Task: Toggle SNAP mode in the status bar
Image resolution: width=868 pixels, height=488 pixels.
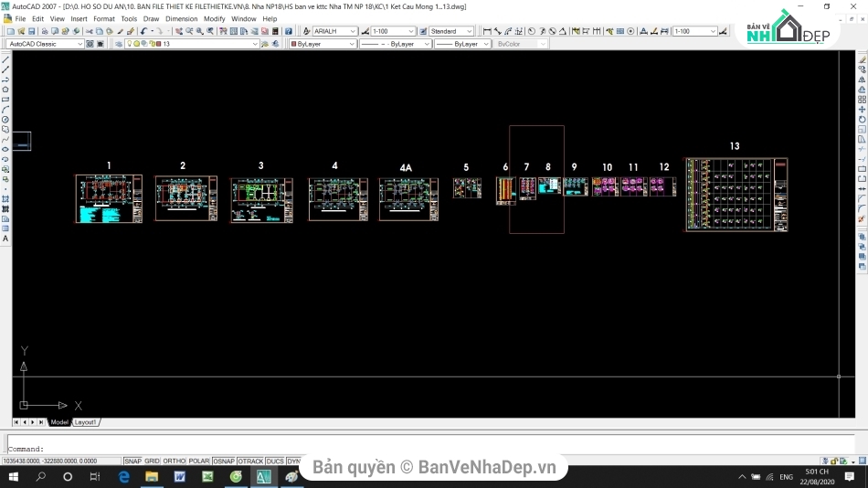Action: 132,461
